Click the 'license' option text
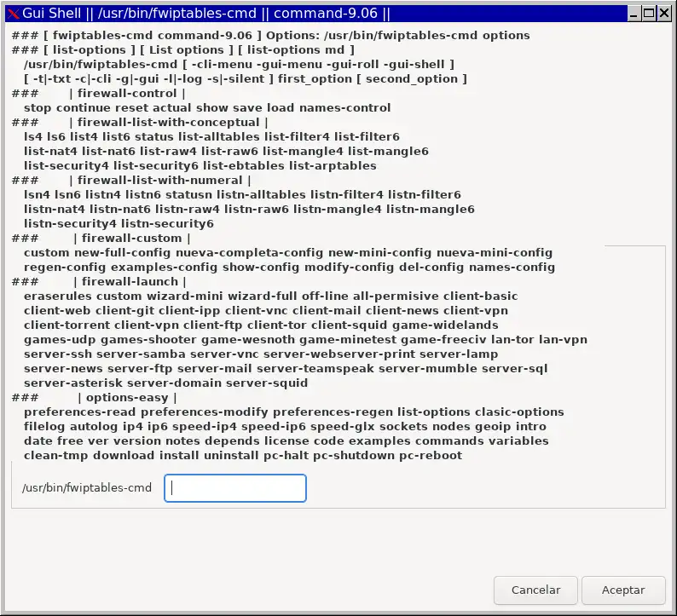 tap(286, 441)
